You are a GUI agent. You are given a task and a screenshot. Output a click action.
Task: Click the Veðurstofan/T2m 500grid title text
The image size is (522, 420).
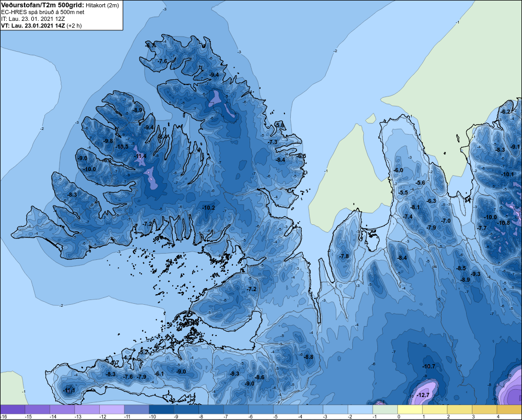pos(42,5)
